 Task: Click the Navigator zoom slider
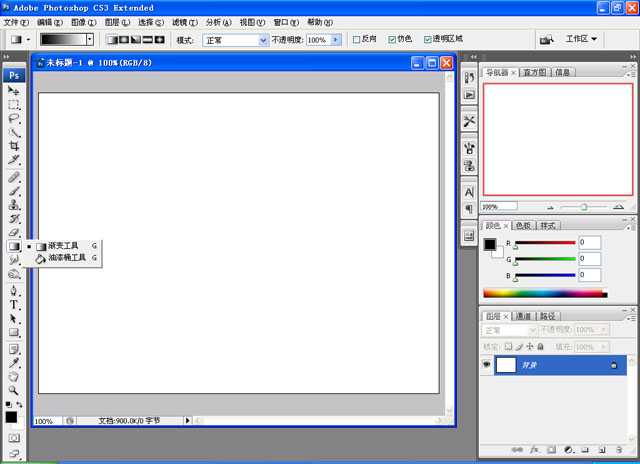point(584,207)
